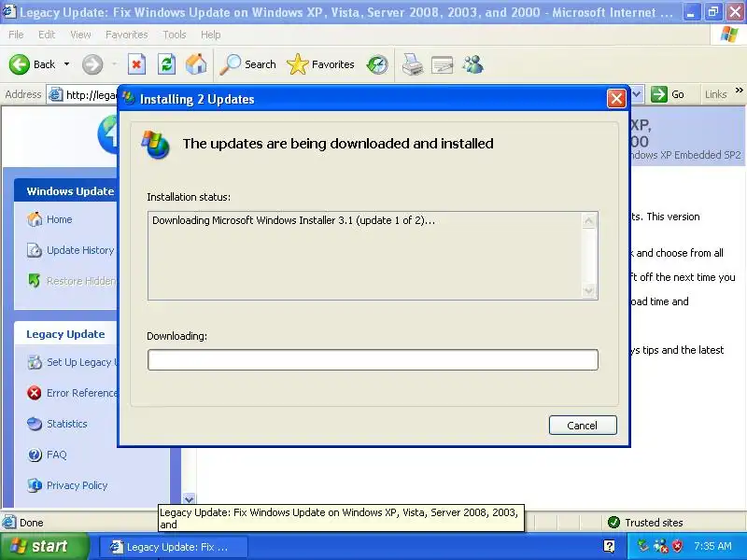Click the Windows Update tray icon
Image resolution: width=747 pixels, height=560 pixels.
point(643,546)
